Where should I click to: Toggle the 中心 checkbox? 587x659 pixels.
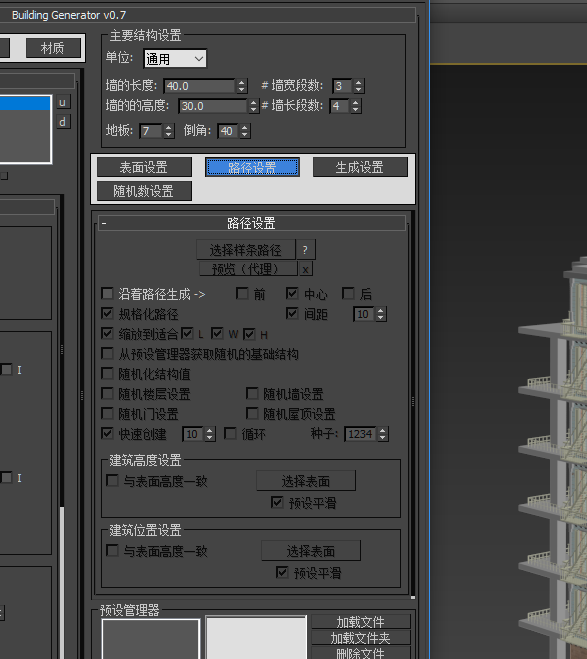[x=292, y=293]
